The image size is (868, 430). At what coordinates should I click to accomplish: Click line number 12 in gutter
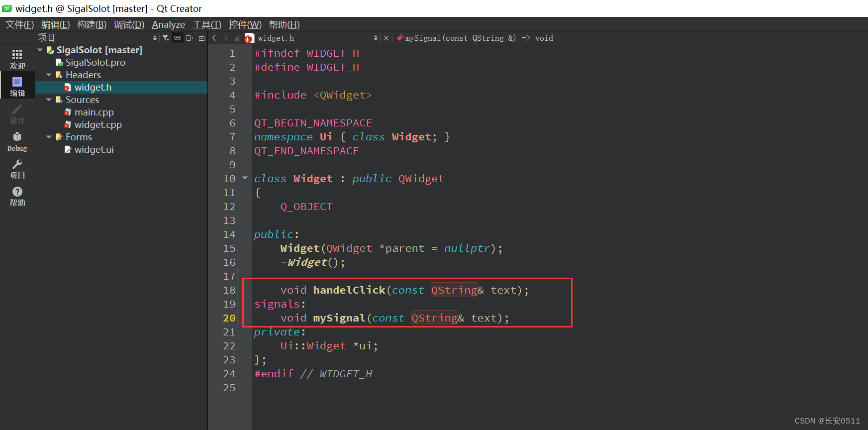click(x=229, y=207)
